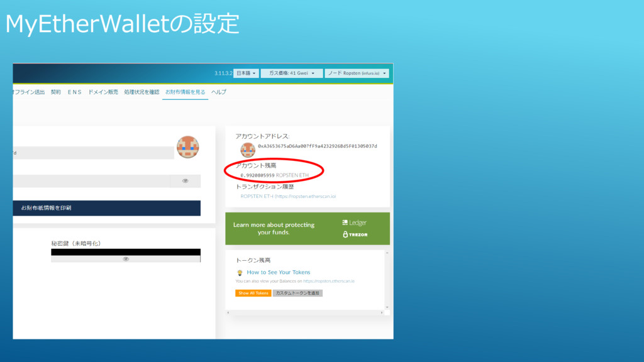Click token panel horizontal scroll left arrow
Image resolution: width=644 pixels, height=362 pixels.
coord(228,313)
